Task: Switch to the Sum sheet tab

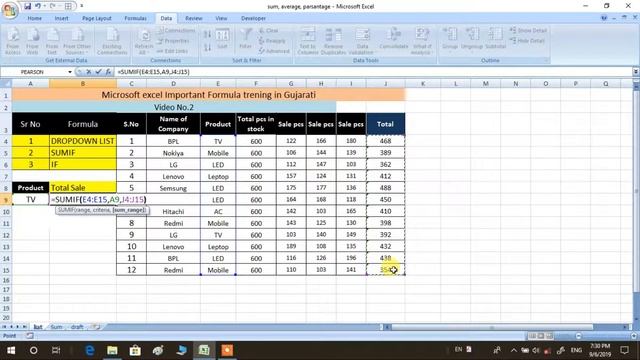Action: pos(56,327)
